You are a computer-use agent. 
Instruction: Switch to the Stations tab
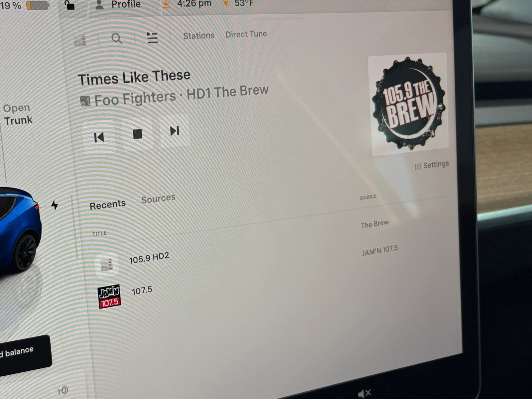click(199, 36)
